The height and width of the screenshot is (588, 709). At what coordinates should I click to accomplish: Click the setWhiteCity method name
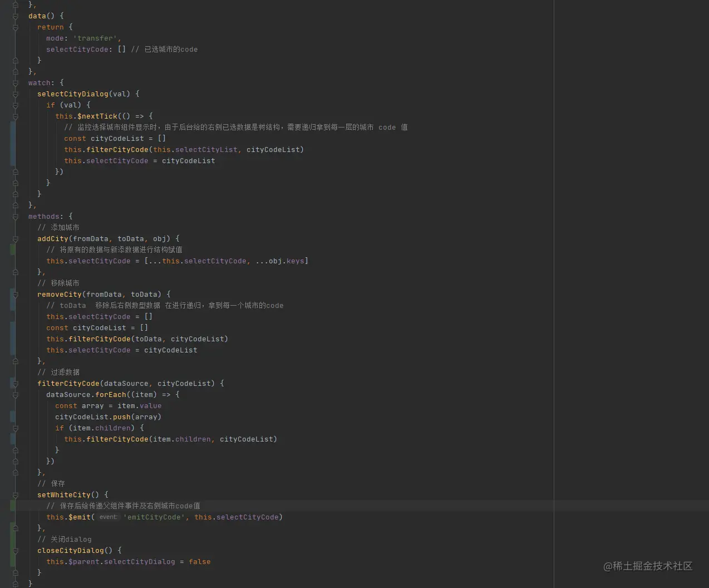pos(64,495)
